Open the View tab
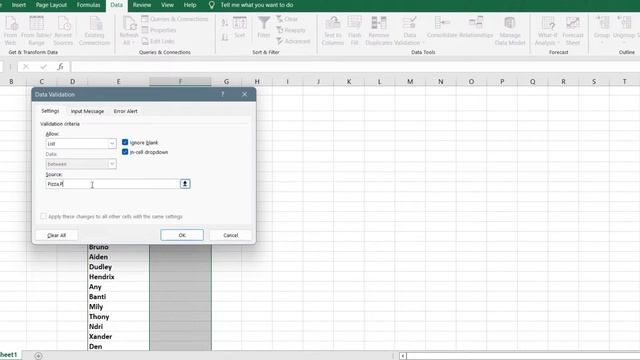 tap(167, 5)
